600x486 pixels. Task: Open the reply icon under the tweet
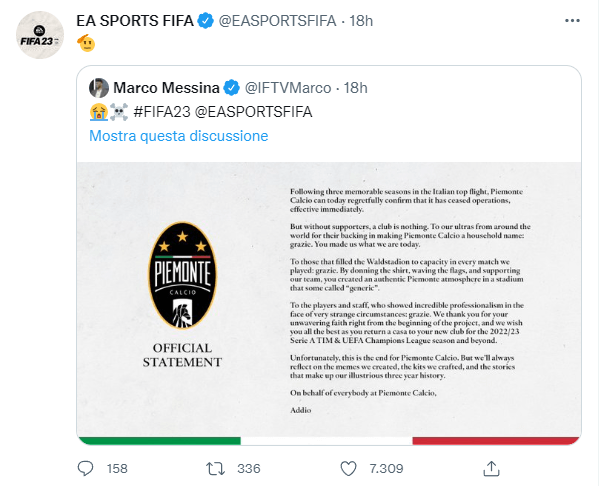coord(87,467)
